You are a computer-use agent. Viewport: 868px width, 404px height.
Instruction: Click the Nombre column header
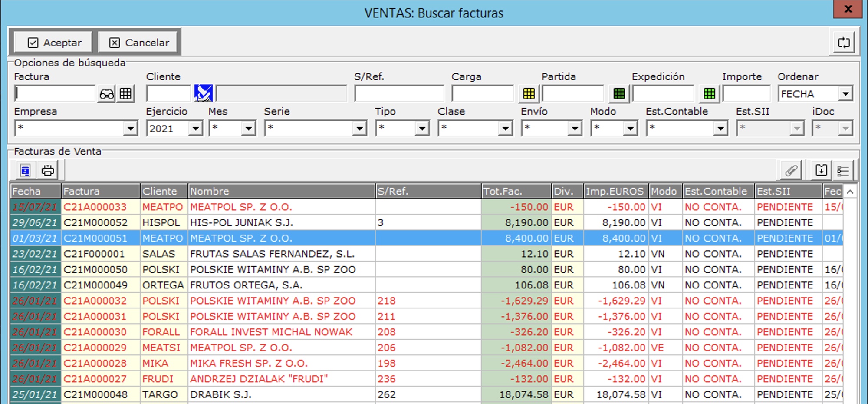[281, 191]
